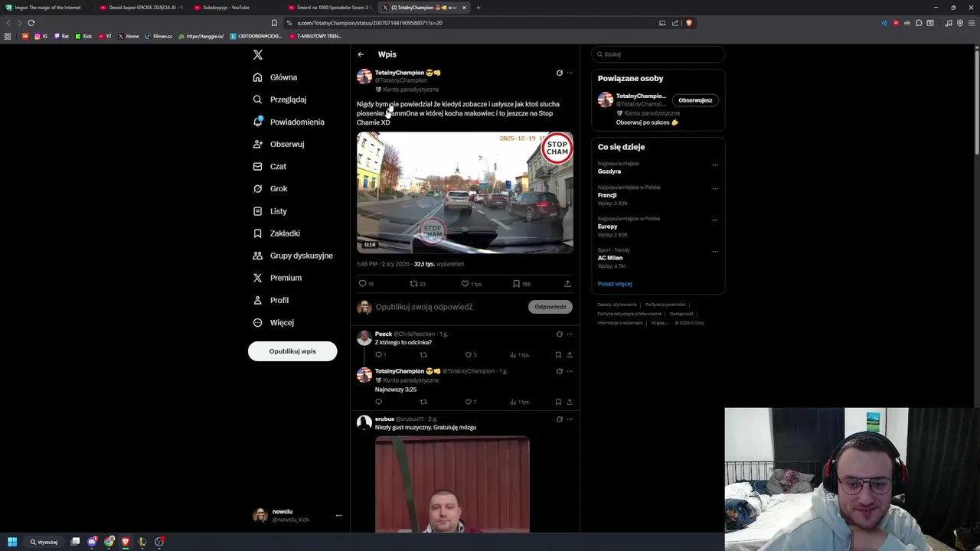Reply to Peeck's comment
Viewport: 980px width, 551px height.
[378, 355]
